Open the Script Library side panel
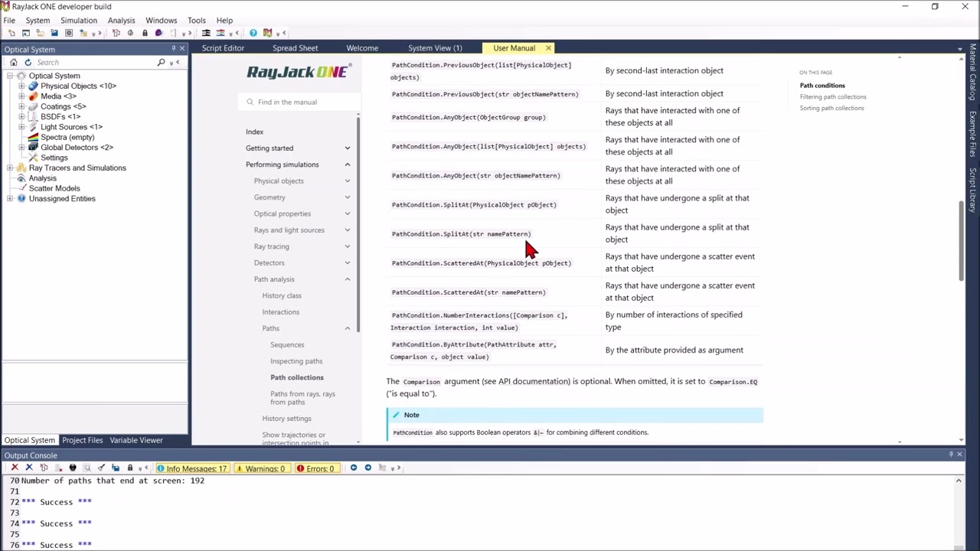980x551 pixels. point(972,190)
